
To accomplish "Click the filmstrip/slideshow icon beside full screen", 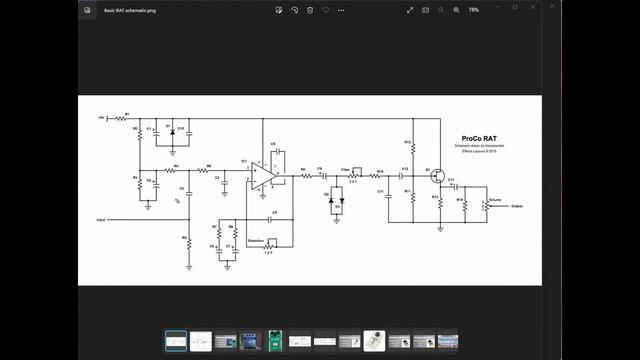I will (x=426, y=10).
